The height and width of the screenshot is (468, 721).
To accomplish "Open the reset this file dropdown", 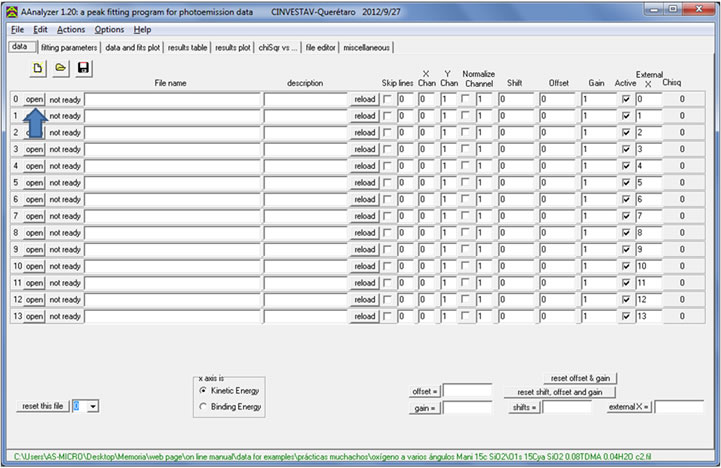I will (93, 406).
